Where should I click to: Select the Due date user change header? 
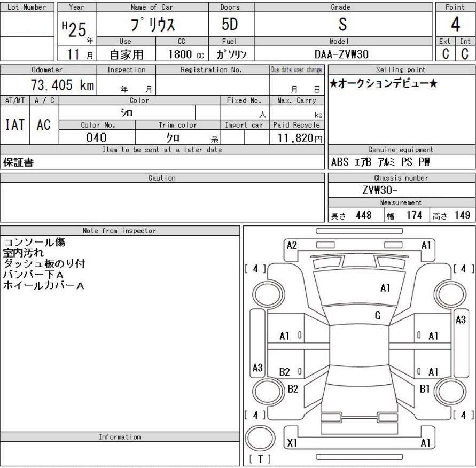296,69
